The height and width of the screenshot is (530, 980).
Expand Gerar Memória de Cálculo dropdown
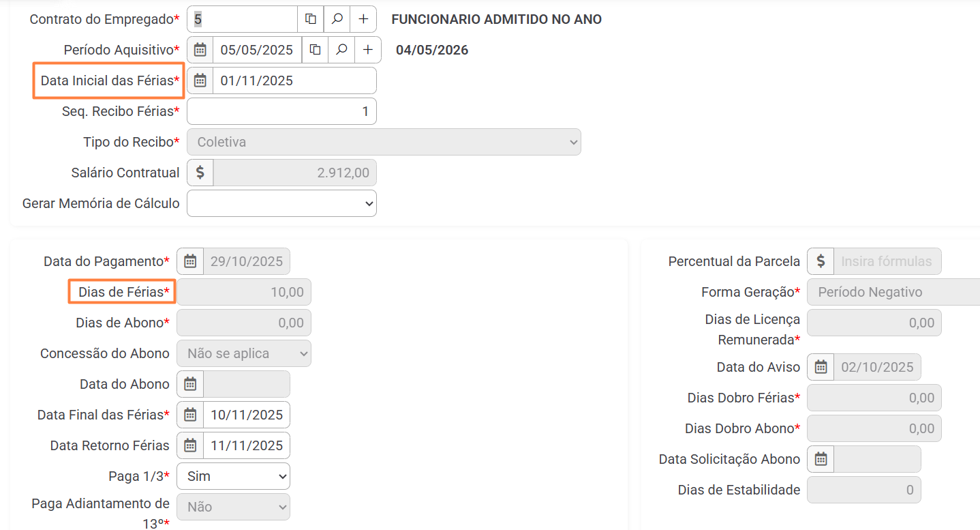[x=281, y=203]
